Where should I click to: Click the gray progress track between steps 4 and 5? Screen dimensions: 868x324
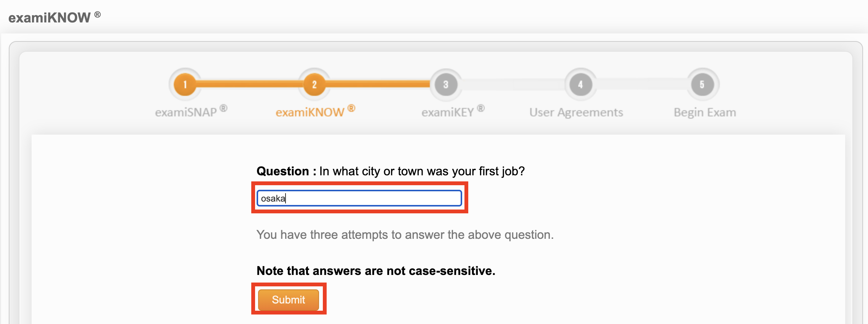(x=641, y=84)
